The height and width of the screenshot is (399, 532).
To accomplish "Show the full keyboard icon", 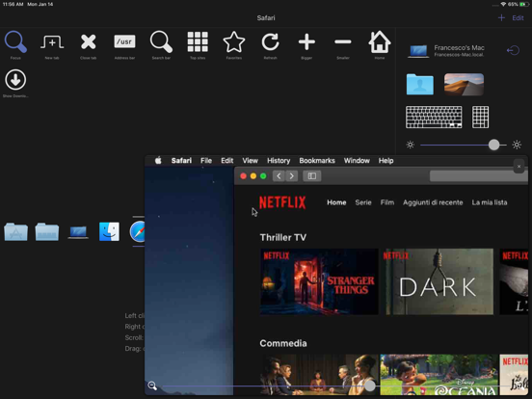I will pyautogui.click(x=434, y=117).
